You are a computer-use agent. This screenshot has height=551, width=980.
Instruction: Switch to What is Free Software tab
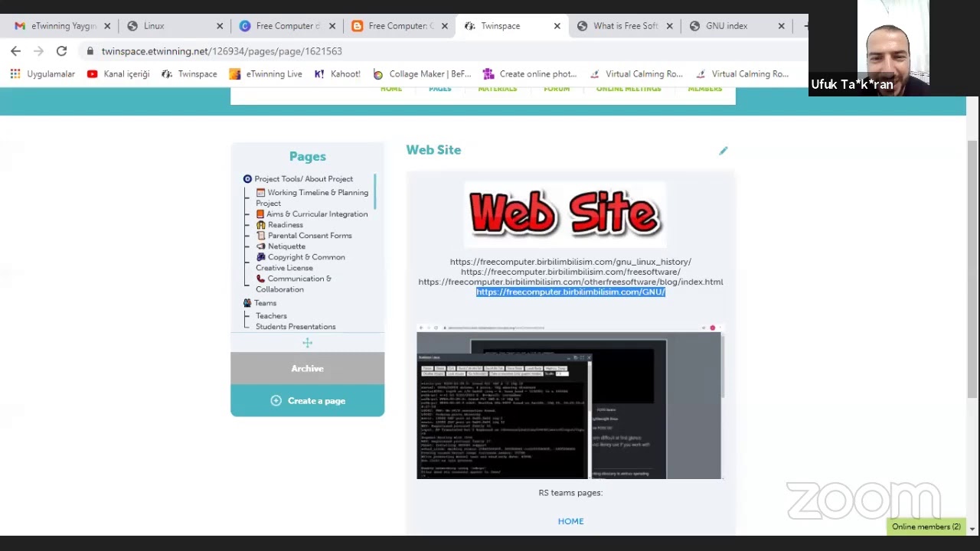pos(625,26)
